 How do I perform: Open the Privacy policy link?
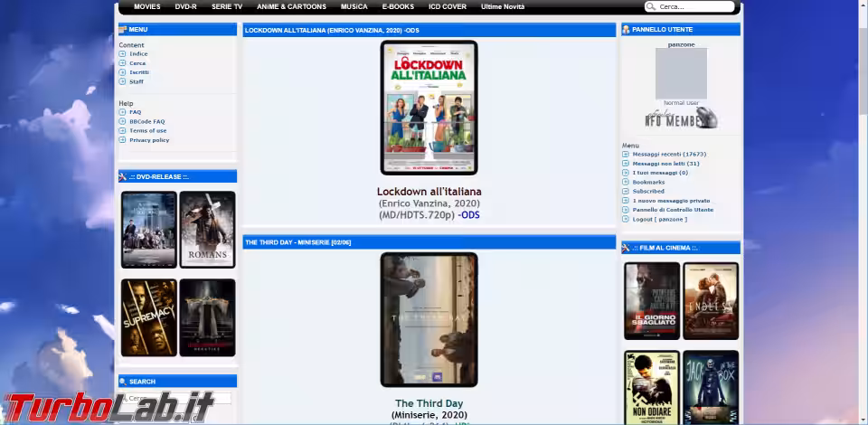149,140
